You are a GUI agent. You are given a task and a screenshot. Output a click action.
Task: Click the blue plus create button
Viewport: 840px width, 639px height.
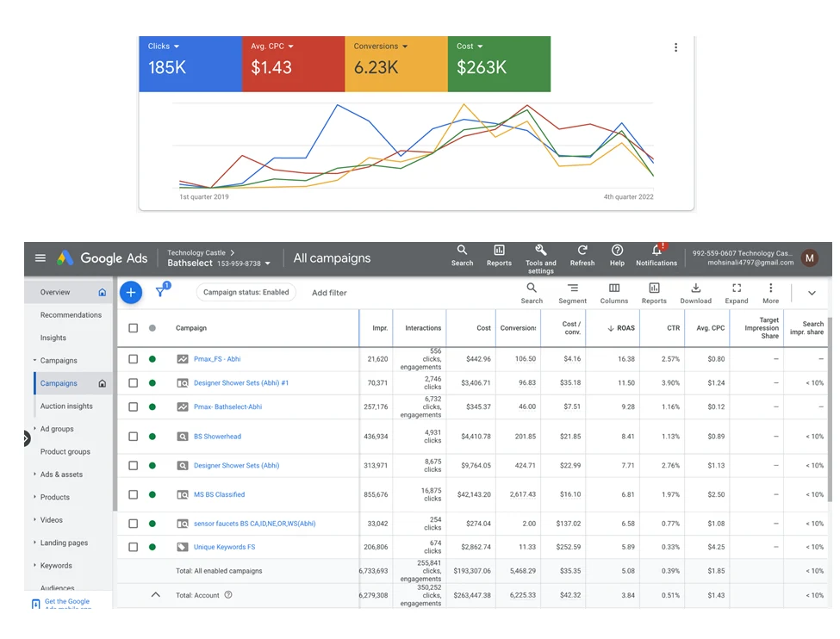[x=131, y=293]
